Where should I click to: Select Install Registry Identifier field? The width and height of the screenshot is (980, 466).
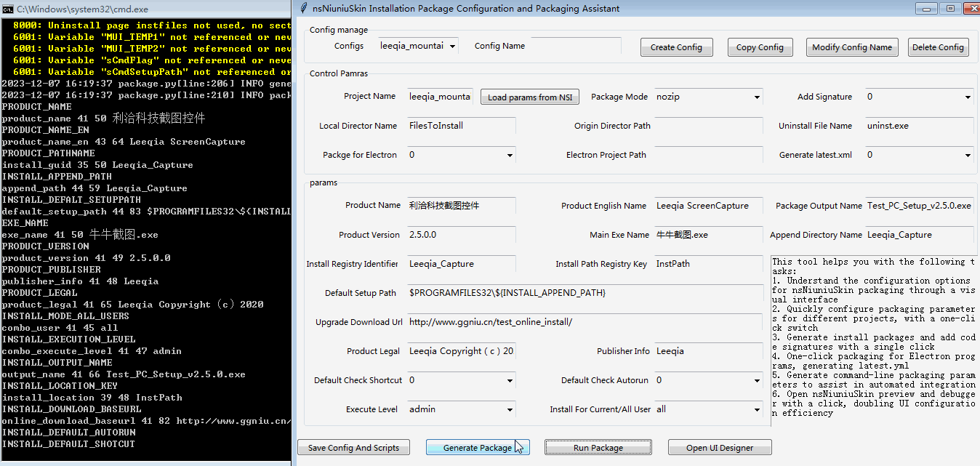coord(462,264)
